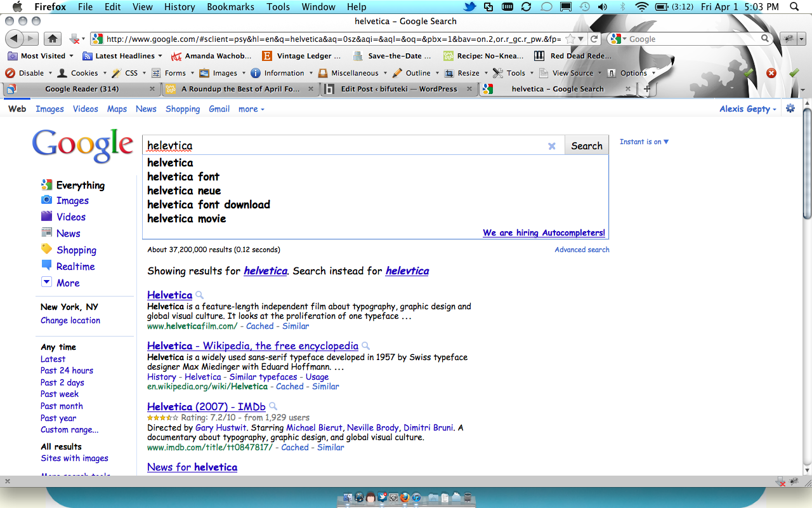This screenshot has height=508, width=812.
Task: Expand the Alexis Gepty account menu
Action: pos(748,109)
